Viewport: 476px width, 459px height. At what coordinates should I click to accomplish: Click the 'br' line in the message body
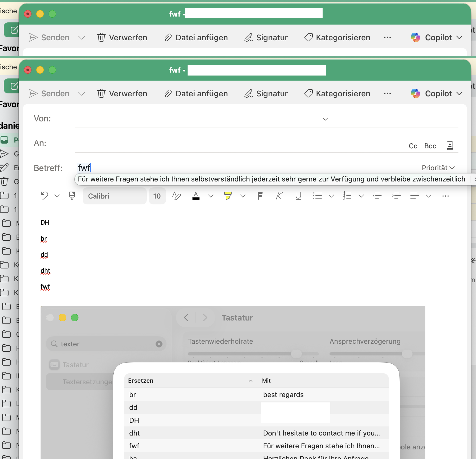44,239
